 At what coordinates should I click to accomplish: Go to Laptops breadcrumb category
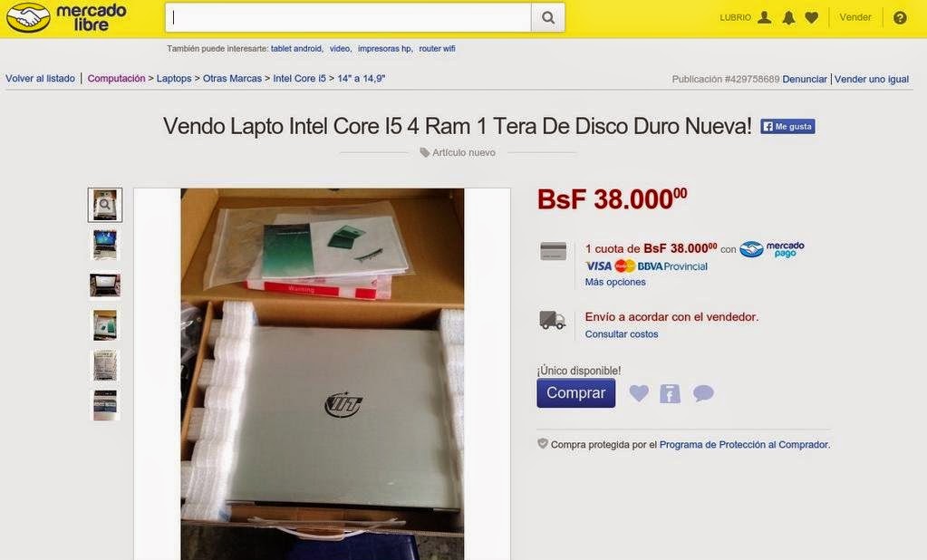point(174,78)
